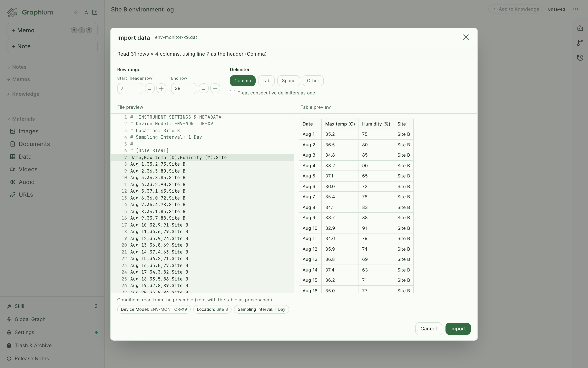Select the Other delimiter
Screen dimensions: 588x368
click(x=313, y=81)
